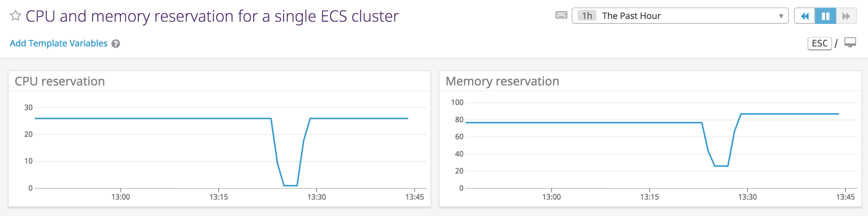This screenshot has width=868, height=216.
Task: Open help with the question mark icon
Action: (x=115, y=43)
